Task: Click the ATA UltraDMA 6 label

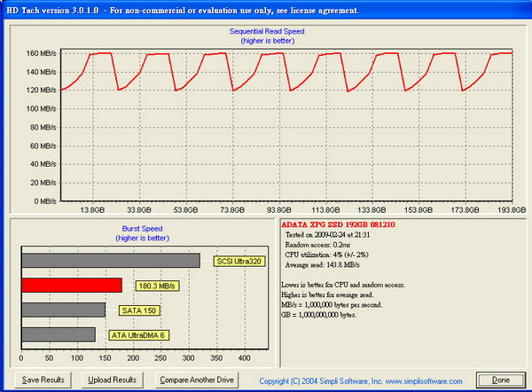Action: [137, 335]
